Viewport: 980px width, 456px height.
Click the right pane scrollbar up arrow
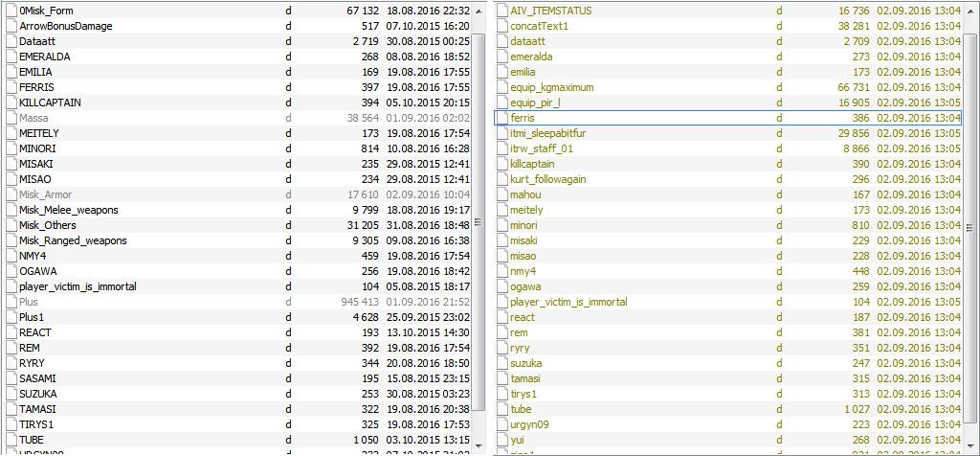pos(969,11)
